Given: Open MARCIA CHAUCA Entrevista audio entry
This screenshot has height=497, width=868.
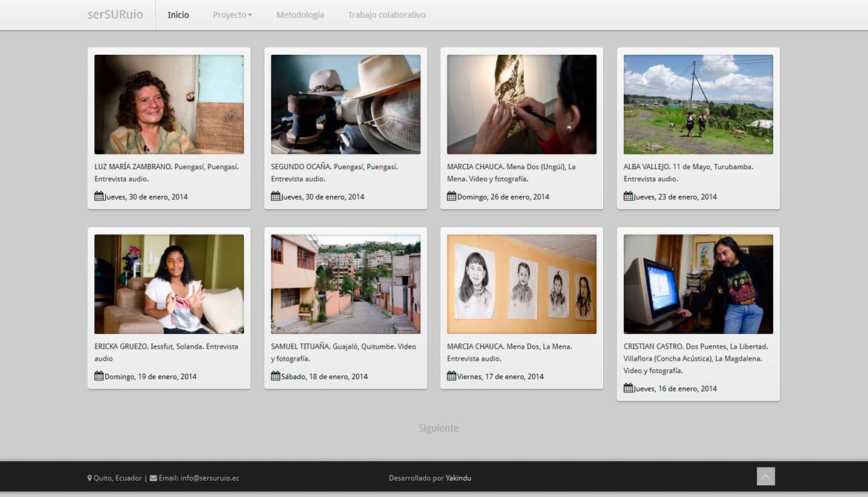Looking at the screenshot, I should (x=510, y=352).
